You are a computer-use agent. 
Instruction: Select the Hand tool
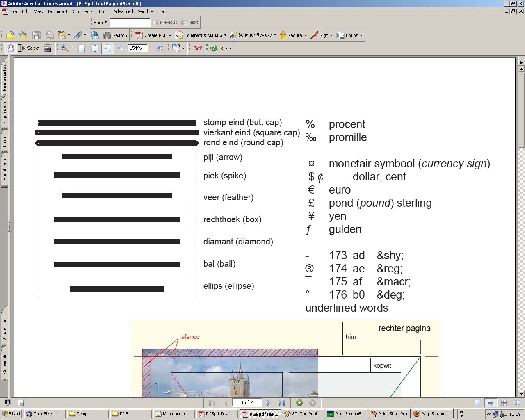(x=10, y=48)
